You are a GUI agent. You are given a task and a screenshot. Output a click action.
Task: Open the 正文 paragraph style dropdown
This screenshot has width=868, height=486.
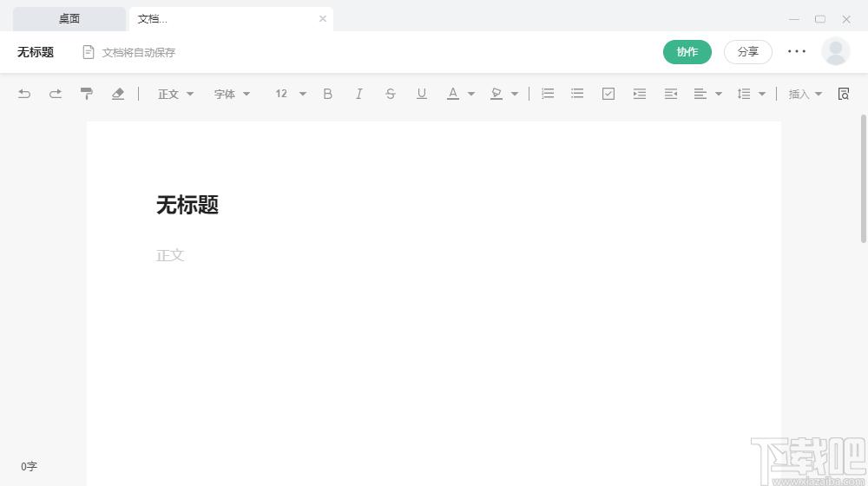pyautogui.click(x=175, y=94)
